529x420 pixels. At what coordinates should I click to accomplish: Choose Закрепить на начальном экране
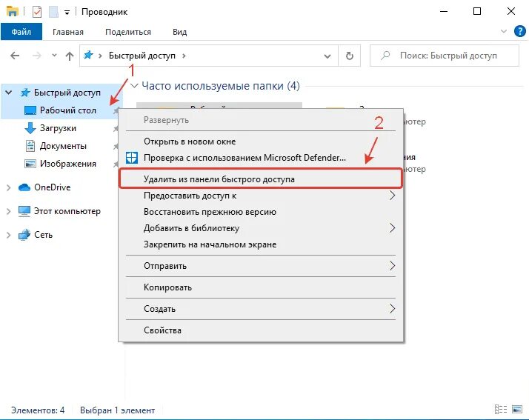(x=261, y=244)
